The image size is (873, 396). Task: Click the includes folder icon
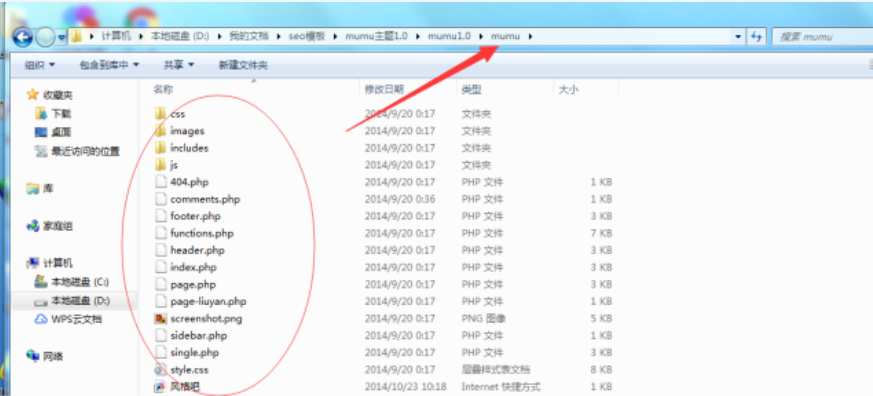tap(160, 148)
